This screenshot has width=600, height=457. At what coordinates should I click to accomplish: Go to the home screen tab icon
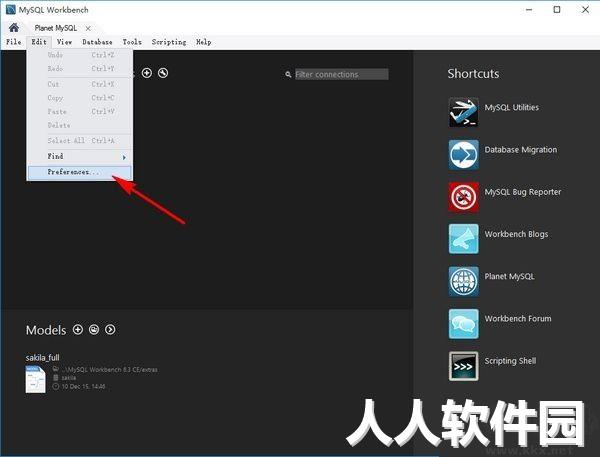[x=14, y=28]
